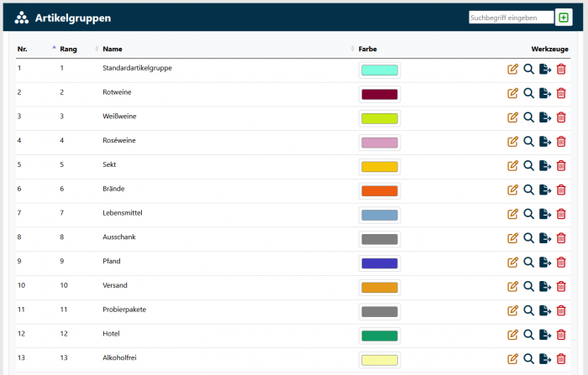Delete the Sekt article group
The height and width of the screenshot is (375, 588).
561,166
